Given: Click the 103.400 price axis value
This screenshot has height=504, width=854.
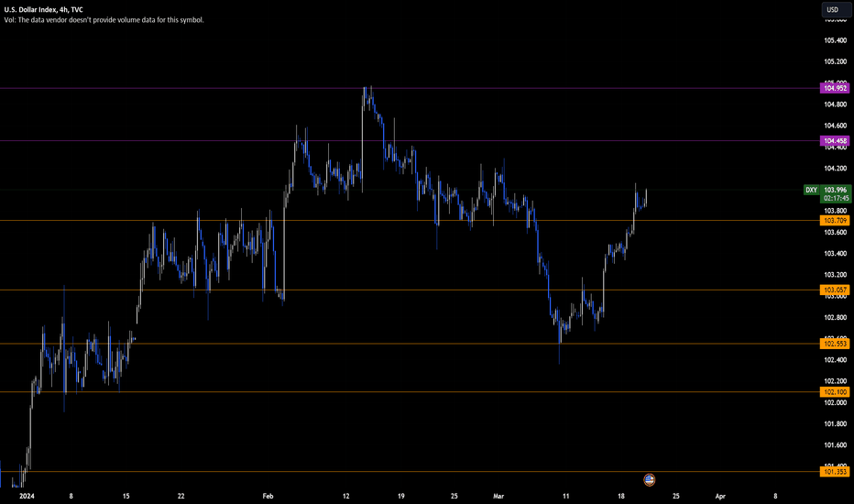Looking at the screenshot, I should pyautogui.click(x=836, y=253).
